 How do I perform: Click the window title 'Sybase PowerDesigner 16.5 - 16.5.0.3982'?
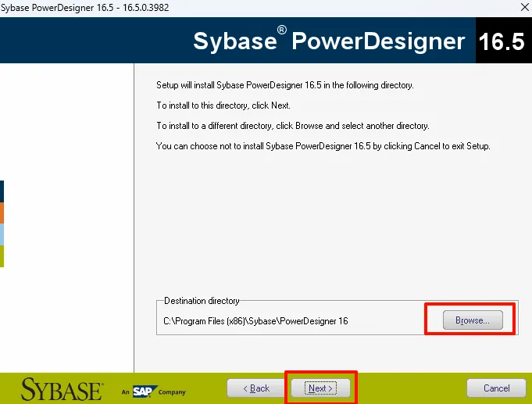coord(85,8)
